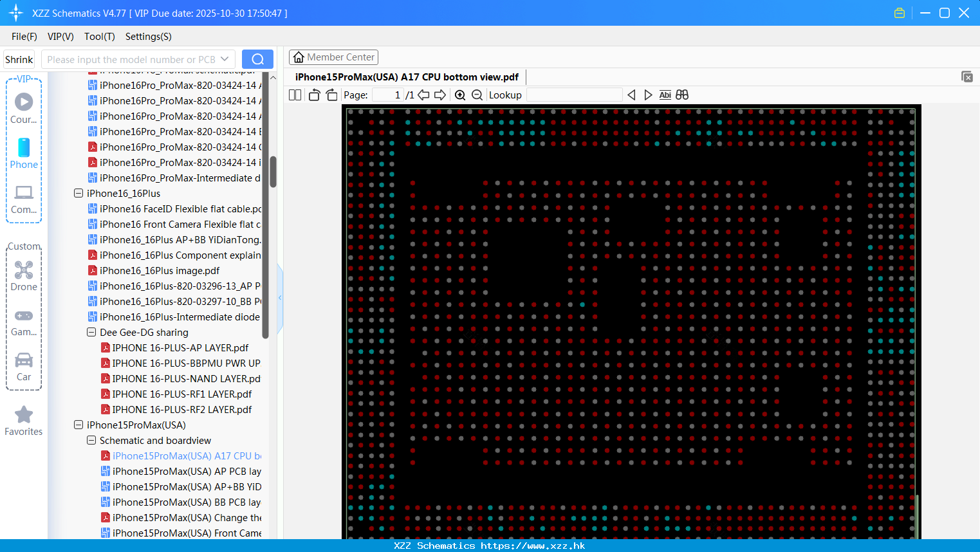Screen dimensions: 980x552
Task: Go to the next page arrow
Action: click(440, 95)
